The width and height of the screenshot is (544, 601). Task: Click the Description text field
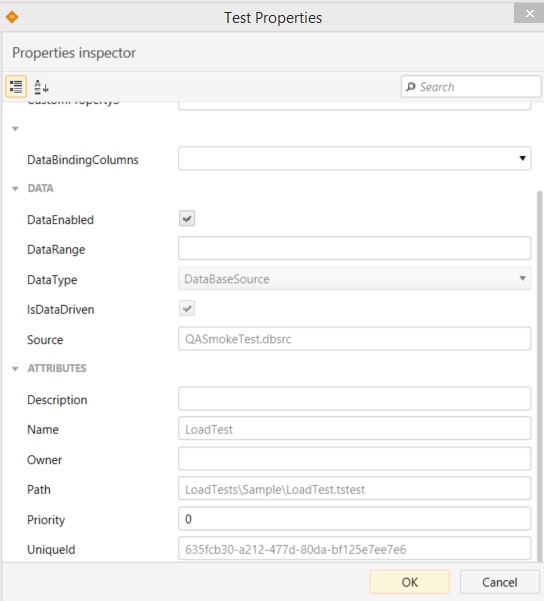pos(355,399)
